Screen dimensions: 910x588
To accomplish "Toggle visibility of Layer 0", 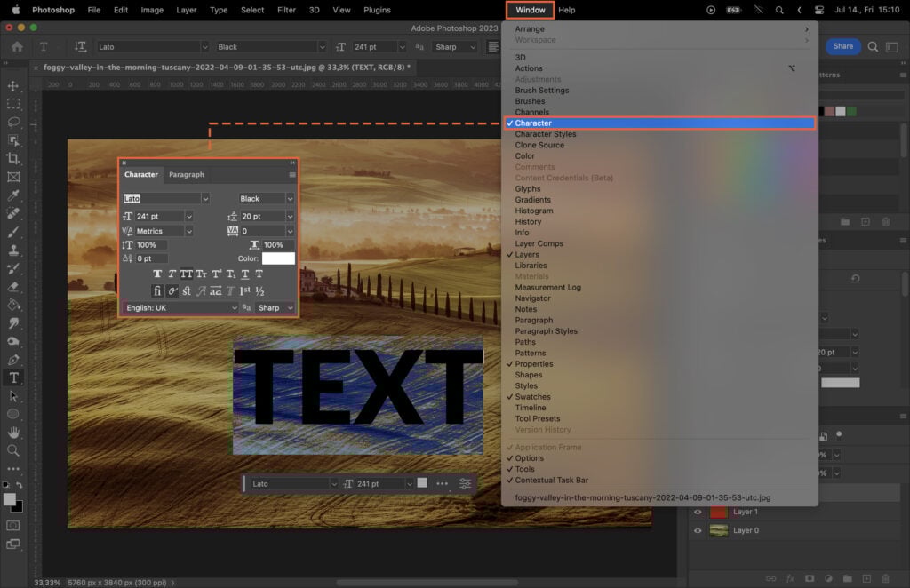I will (x=698, y=530).
